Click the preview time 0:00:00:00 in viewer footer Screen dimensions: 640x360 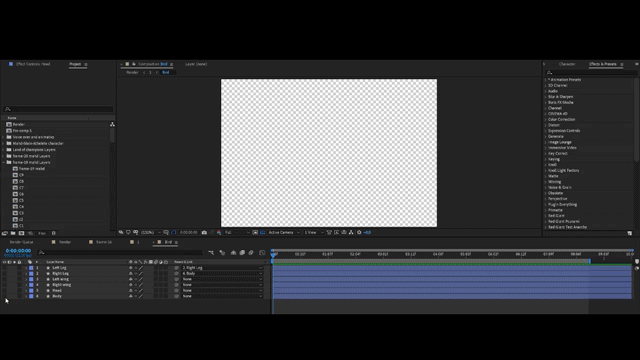coord(189,232)
